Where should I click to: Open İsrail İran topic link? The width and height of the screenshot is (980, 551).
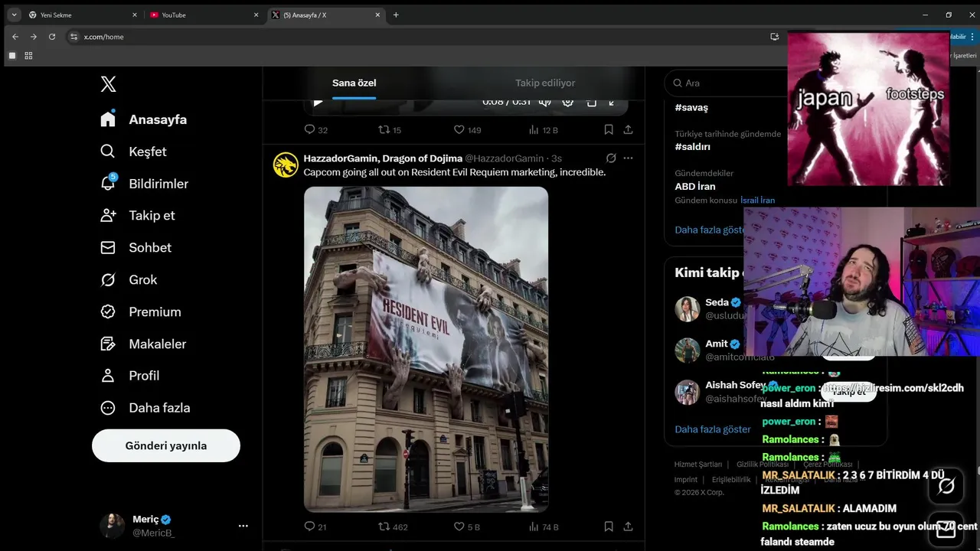click(x=758, y=201)
